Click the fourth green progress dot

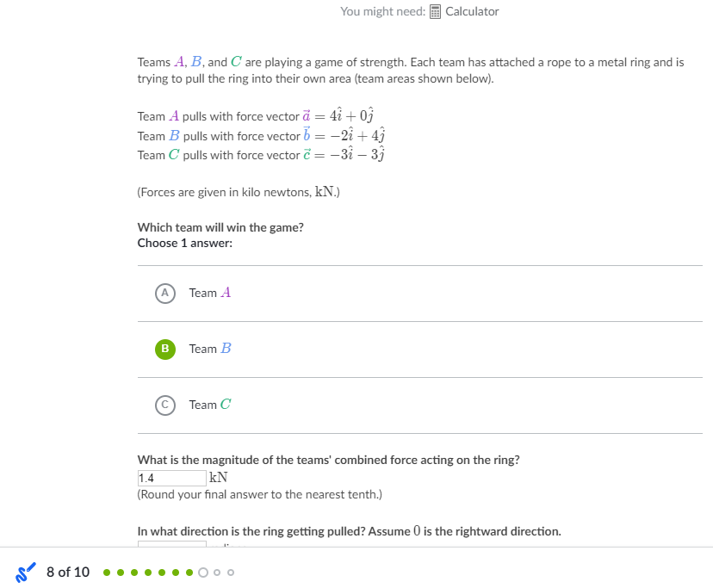coord(148,573)
